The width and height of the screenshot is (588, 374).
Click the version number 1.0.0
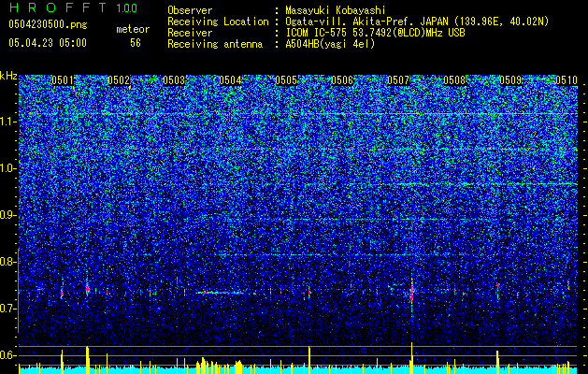click(x=127, y=7)
